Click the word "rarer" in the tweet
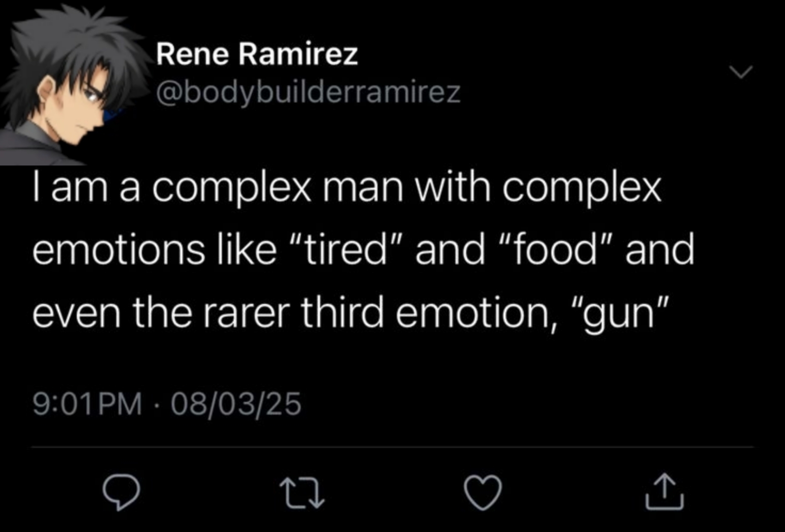This screenshot has height=532, width=785. point(245,313)
